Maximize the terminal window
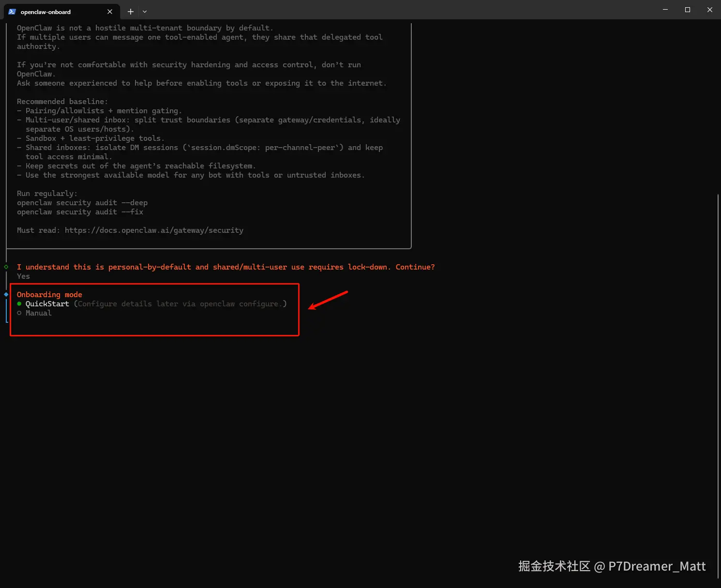 click(688, 10)
